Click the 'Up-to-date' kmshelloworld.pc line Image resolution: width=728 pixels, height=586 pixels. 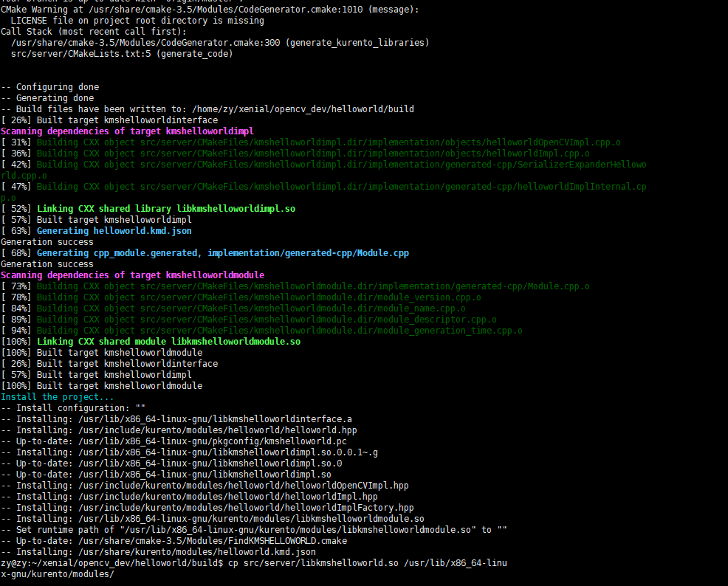tap(174, 441)
